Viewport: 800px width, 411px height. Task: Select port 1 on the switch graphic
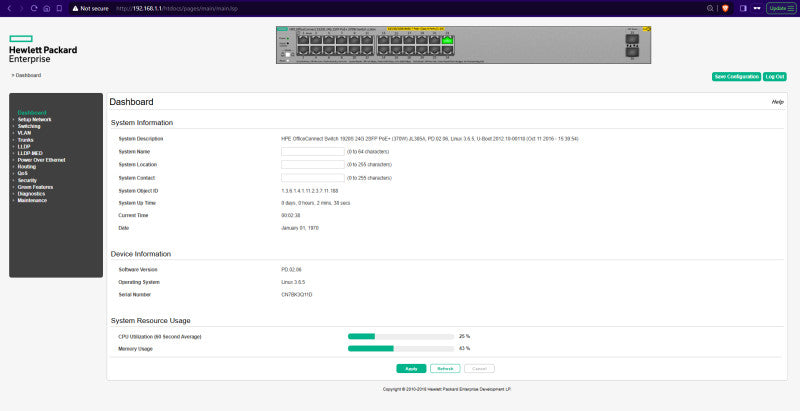coord(303,40)
